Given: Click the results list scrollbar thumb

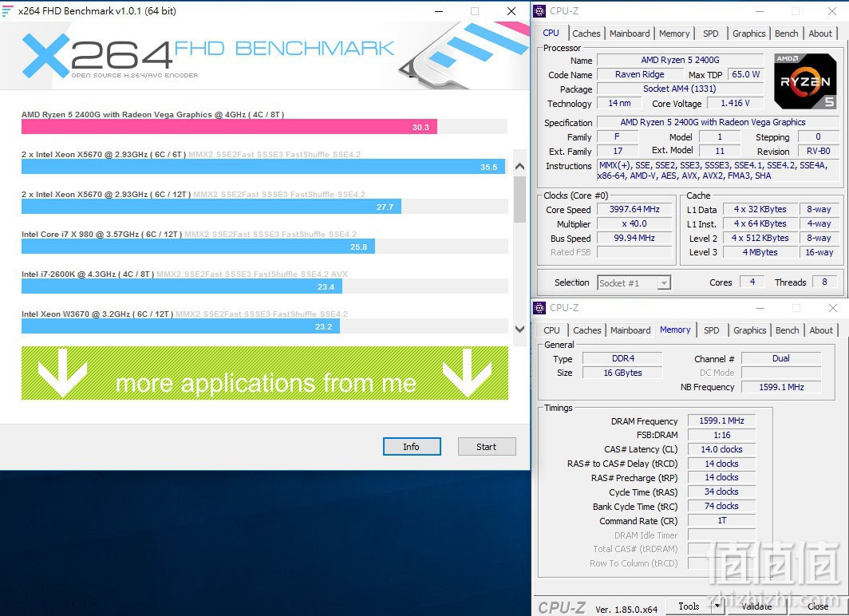Looking at the screenshot, I should click(519, 199).
